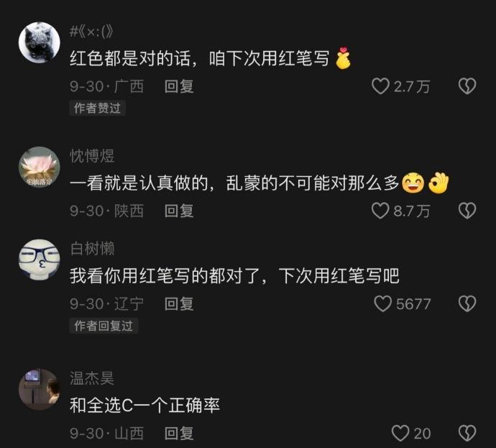Open username 忱博煜 profile
The image size is (496, 448).
click(92, 156)
